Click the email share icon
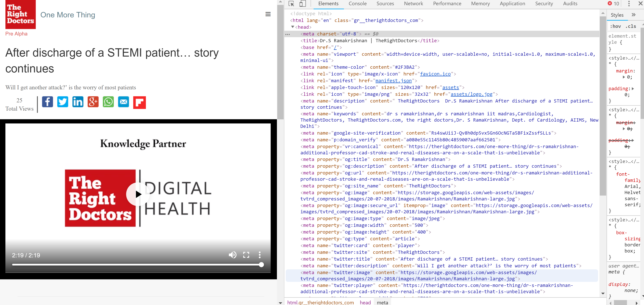Screen dimensions: 644x305 pos(123,102)
